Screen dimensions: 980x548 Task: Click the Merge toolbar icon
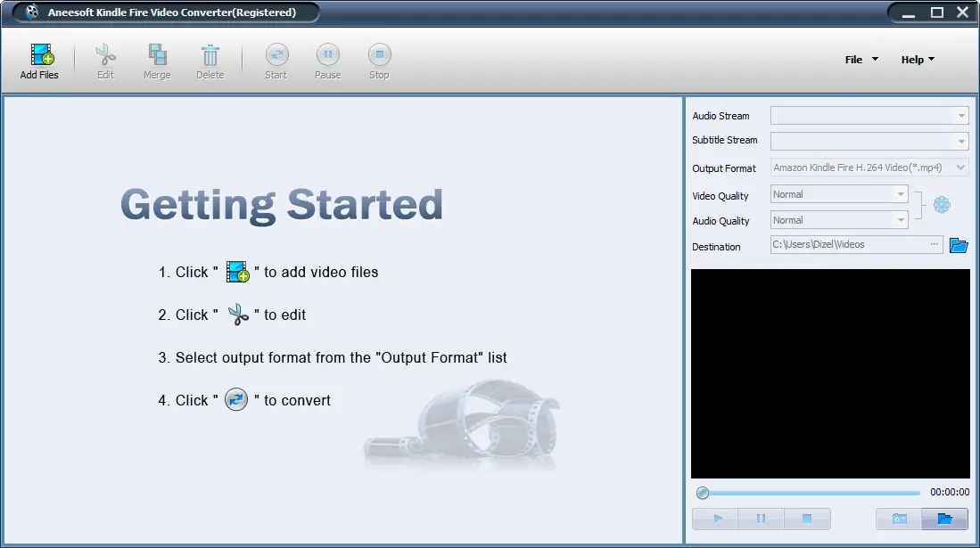[x=157, y=54]
